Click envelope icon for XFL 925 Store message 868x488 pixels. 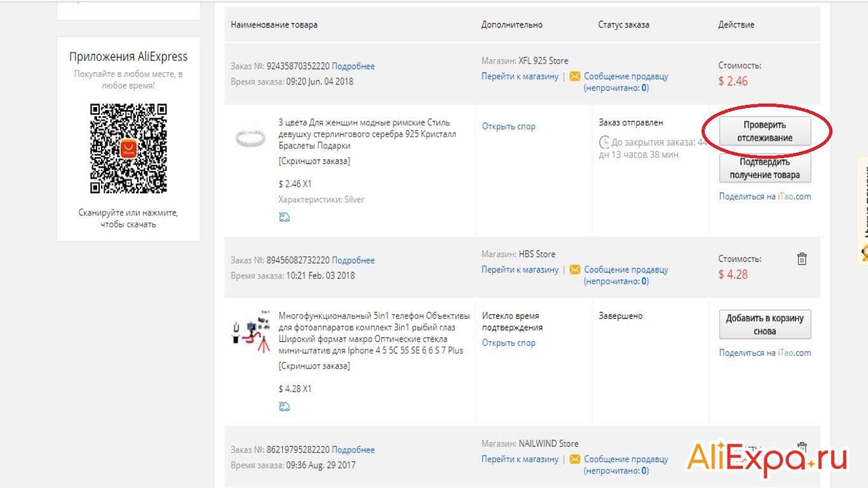[574, 76]
